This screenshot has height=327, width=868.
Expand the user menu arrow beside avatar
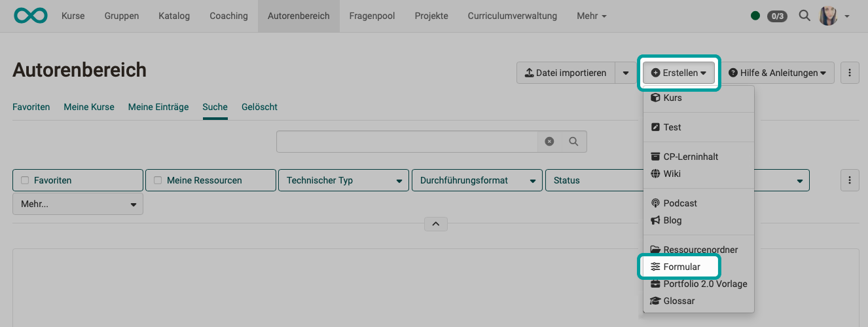pos(847,16)
